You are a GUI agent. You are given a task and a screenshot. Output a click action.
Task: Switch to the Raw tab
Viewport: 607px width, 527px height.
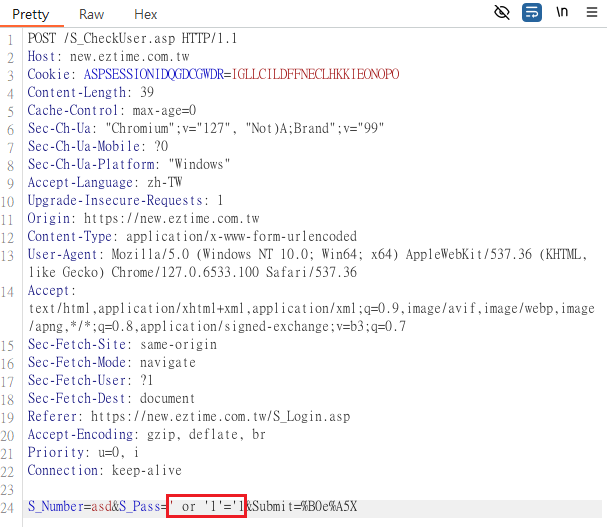[x=91, y=14]
